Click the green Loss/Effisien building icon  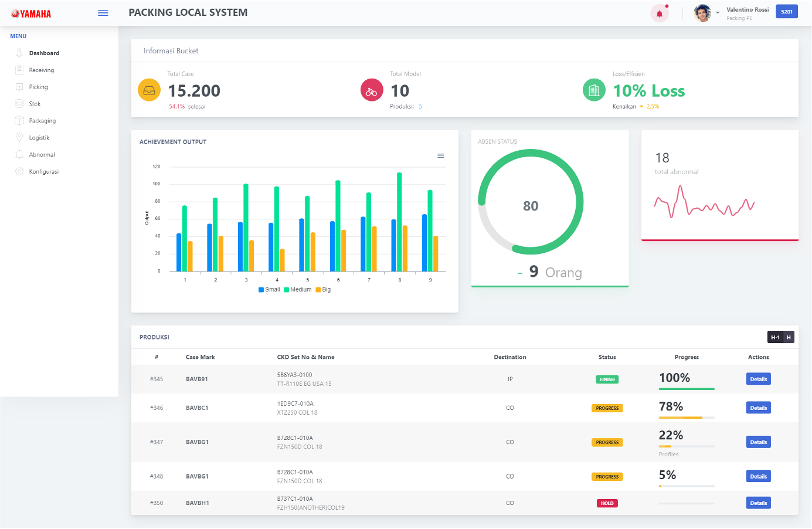594,90
